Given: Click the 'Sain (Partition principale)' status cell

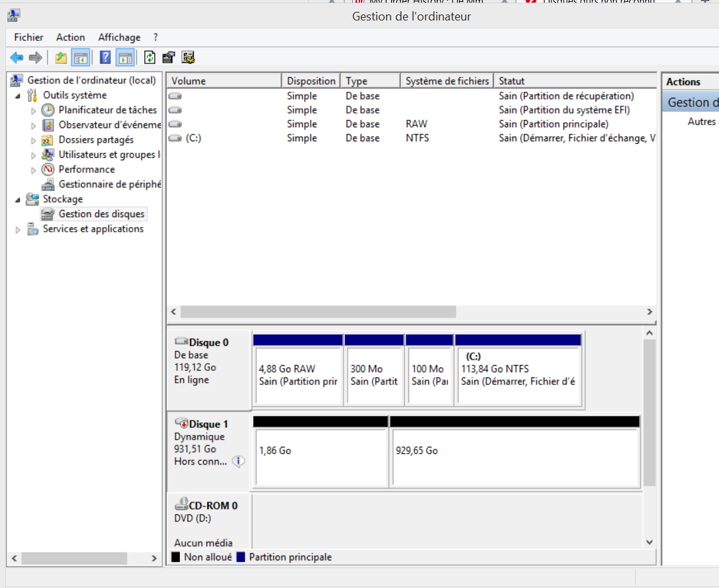Looking at the screenshot, I should pyautogui.click(x=553, y=124).
